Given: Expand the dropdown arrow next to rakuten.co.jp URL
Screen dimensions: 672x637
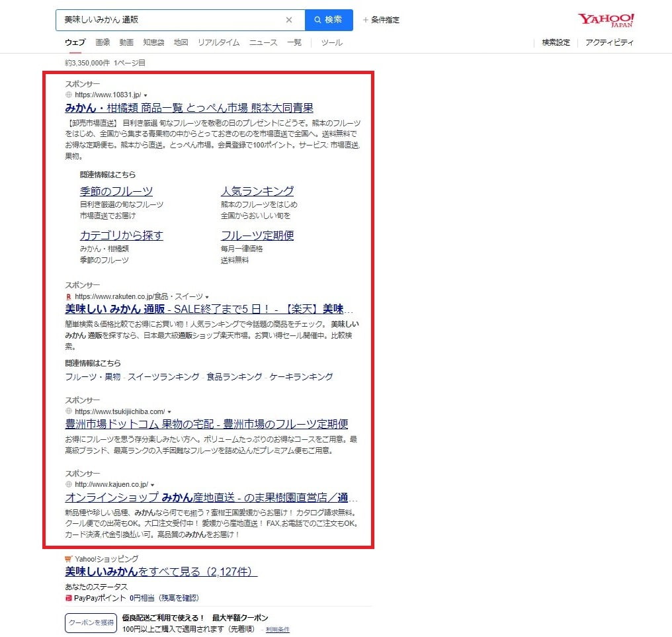Looking at the screenshot, I should pos(207,296).
